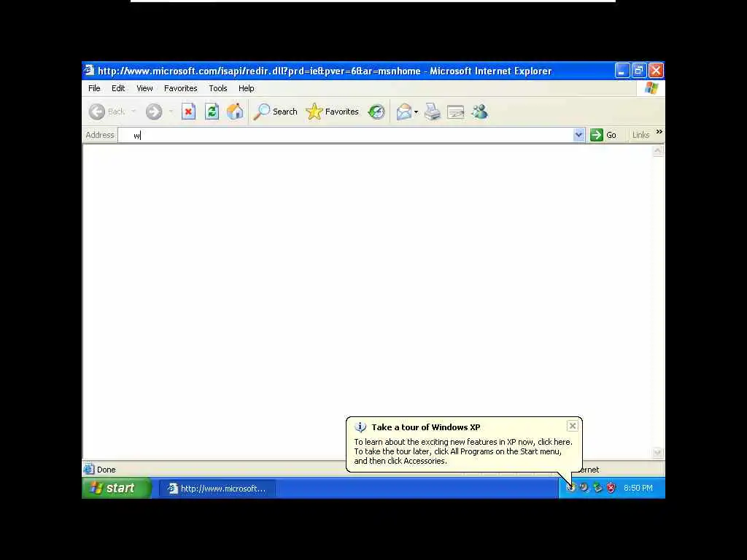Image resolution: width=747 pixels, height=560 pixels.
Task: Click the Start button
Action: (117, 488)
